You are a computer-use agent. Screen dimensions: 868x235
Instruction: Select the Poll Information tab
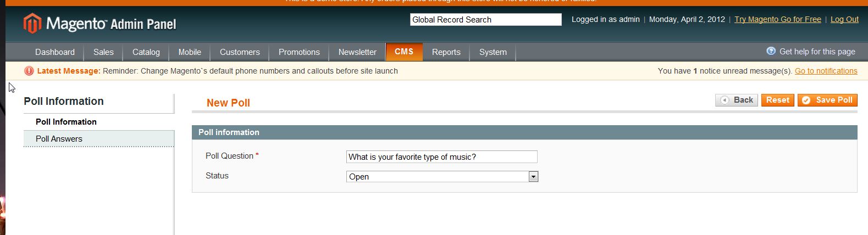pyautogui.click(x=66, y=122)
